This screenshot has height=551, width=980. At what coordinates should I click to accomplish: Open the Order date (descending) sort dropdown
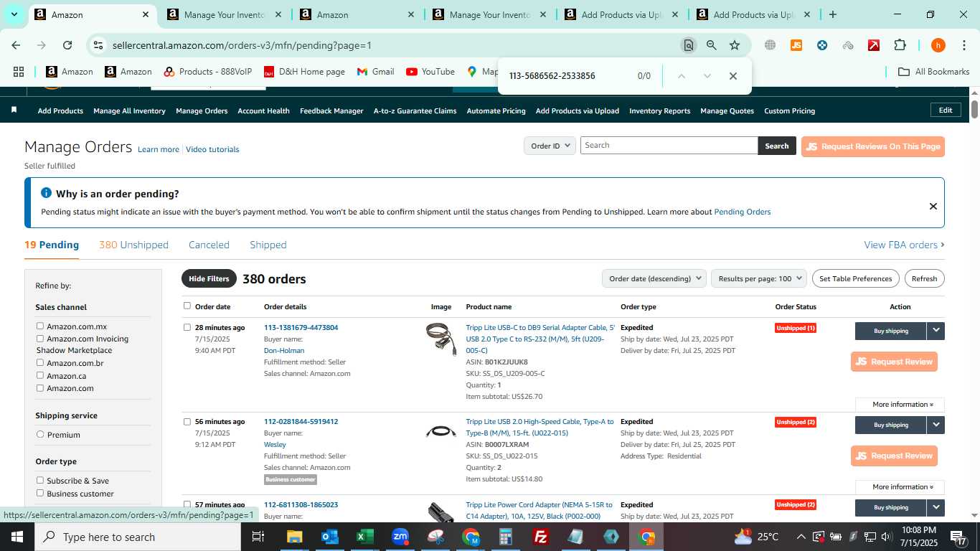point(654,278)
